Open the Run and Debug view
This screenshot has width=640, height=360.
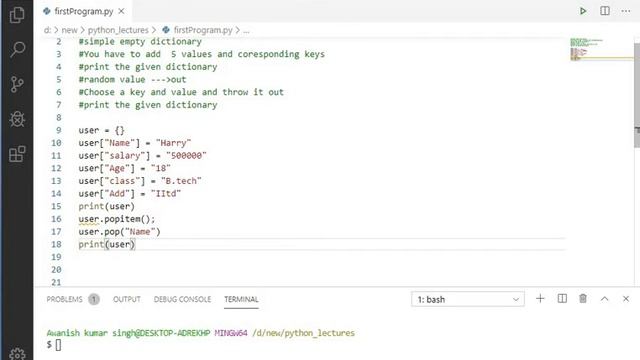(17, 119)
